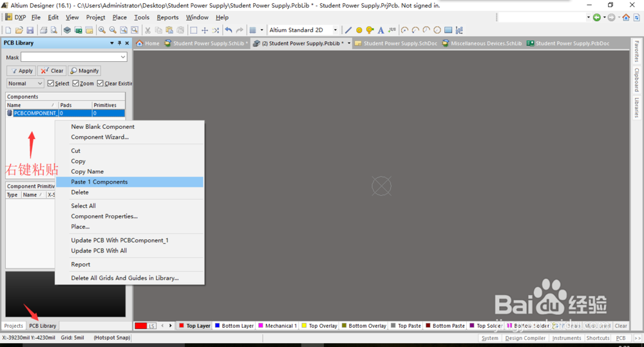Click the Paste clipboard toolbar icon
Screen dimensions: 644x347
click(169, 30)
